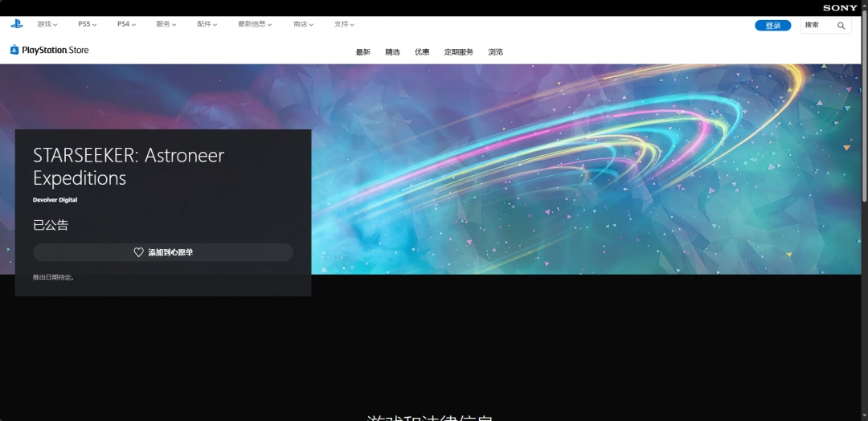
Task: Click the heart icon on wishlist button
Action: pyautogui.click(x=138, y=252)
